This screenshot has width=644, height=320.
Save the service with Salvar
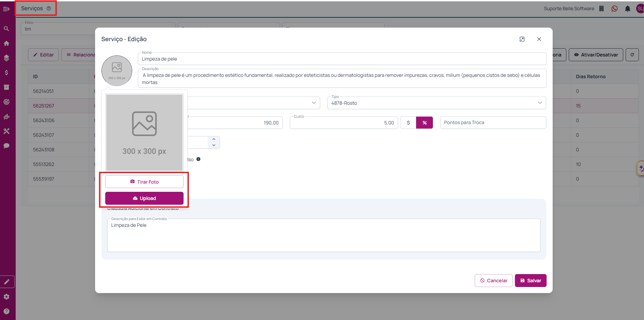pyautogui.click(x=531, y=281)
